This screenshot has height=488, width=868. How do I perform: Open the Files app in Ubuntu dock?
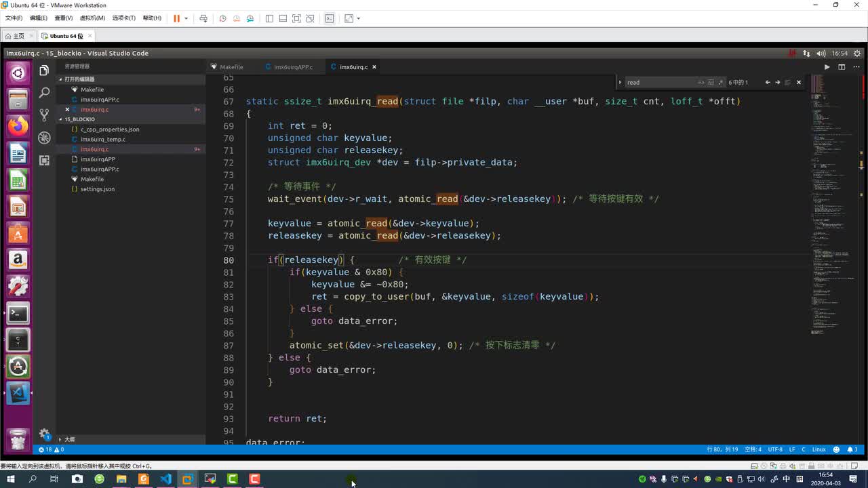(x=18, y=100)
